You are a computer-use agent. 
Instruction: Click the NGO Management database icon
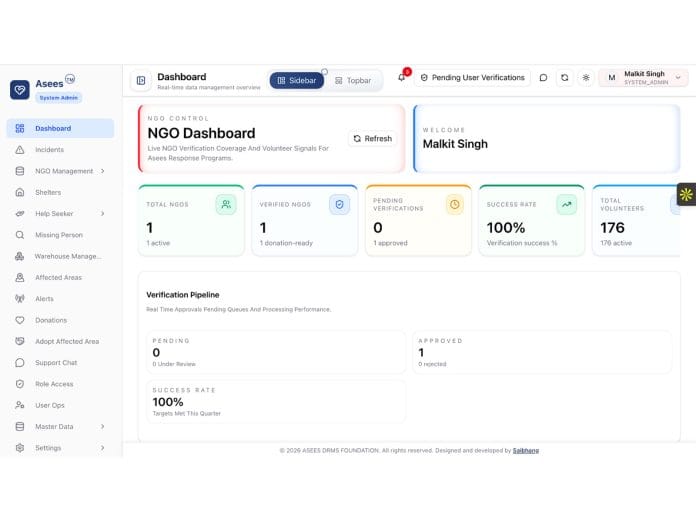(x=20, y=171)
